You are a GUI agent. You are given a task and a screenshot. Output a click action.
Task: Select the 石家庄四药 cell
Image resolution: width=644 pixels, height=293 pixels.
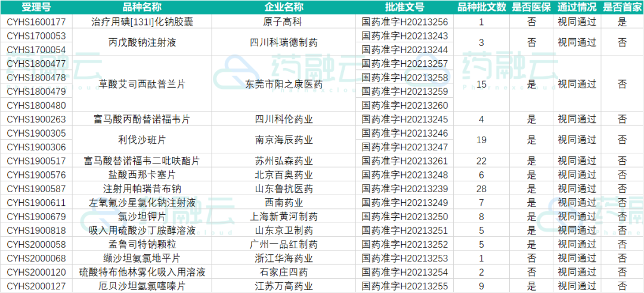pyautogui.click(x=284, y=272)
